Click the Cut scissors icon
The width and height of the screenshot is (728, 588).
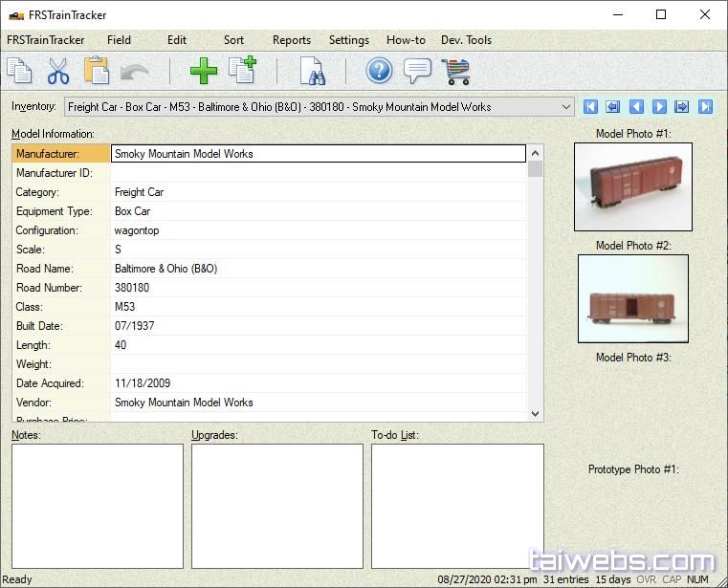pos(57,72)
